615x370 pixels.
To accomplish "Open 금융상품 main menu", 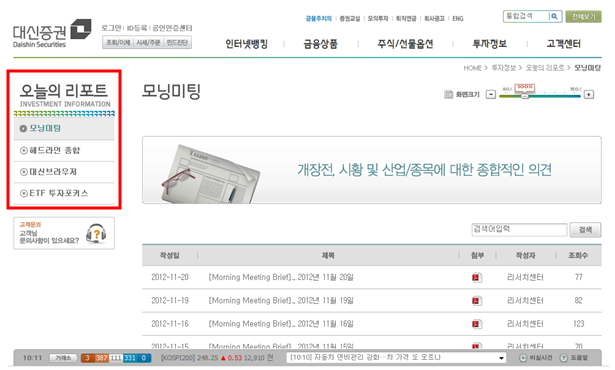I will pos(320,44).
